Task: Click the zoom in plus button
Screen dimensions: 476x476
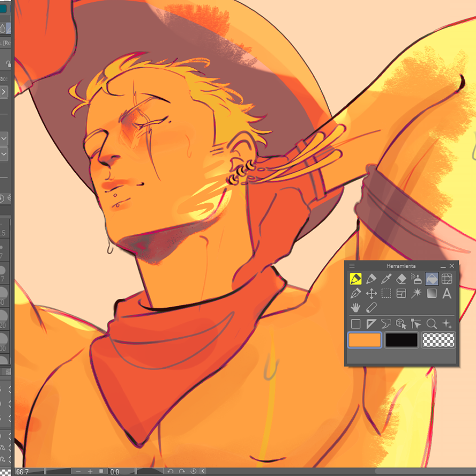Action: 90,471
